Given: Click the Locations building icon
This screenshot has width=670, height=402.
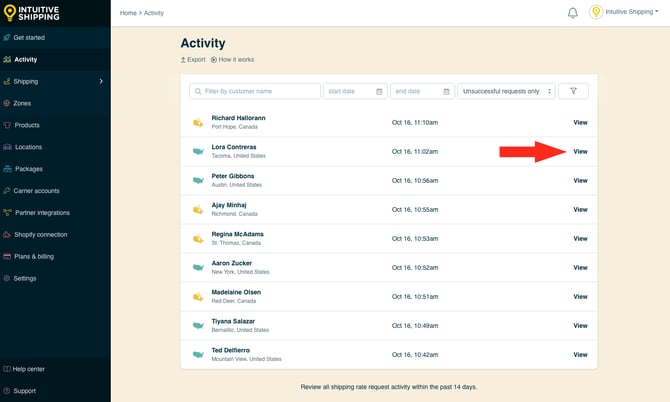Looking at the screenshot, I should 7,147.
